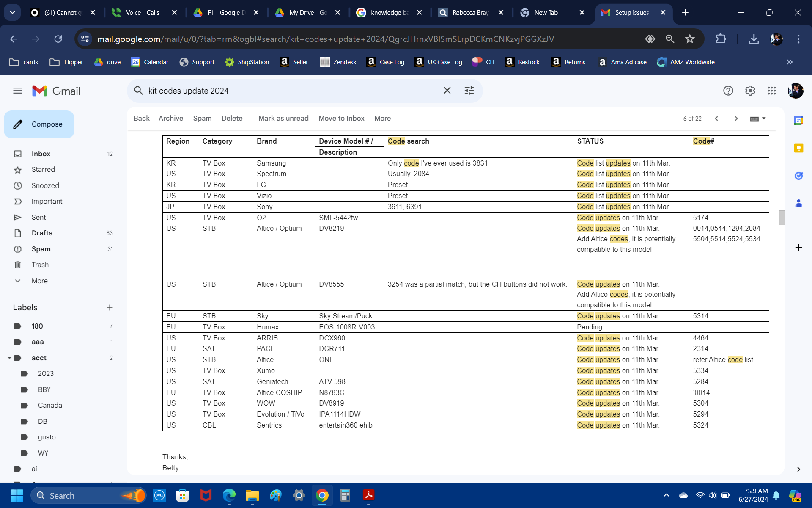Click the Gmail message scrollbar thumb
This screenshot has width=812, height=508.
pos(782,218)
